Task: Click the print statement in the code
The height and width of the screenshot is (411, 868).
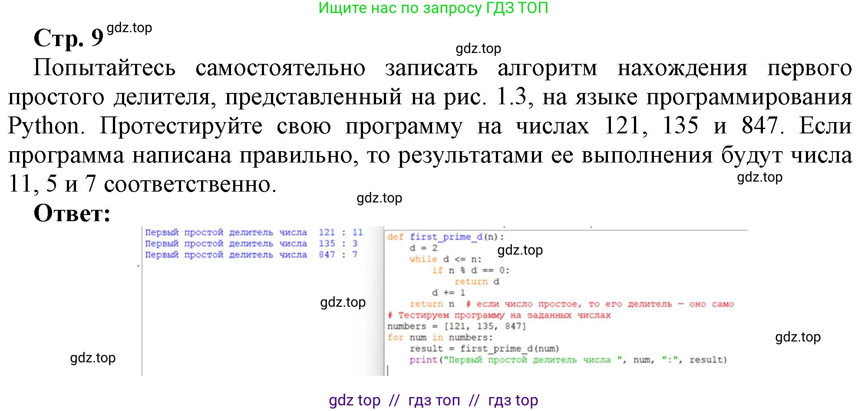Action: pos(568,360)
